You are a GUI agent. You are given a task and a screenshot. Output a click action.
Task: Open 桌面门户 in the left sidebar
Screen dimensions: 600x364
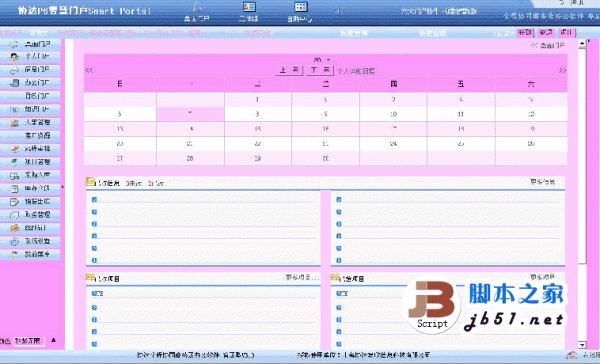point(30,44)
